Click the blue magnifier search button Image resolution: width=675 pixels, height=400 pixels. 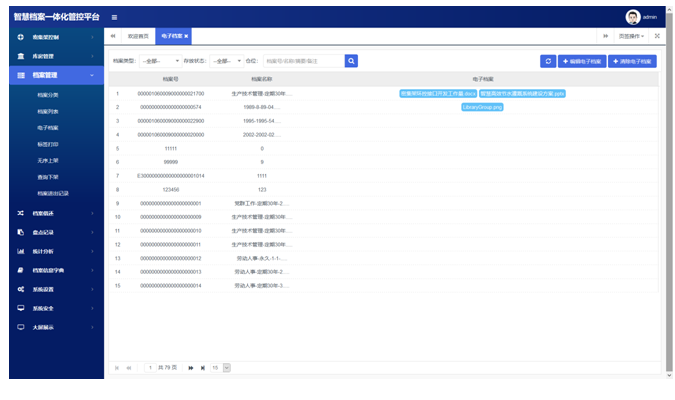(x=351, y=61)
